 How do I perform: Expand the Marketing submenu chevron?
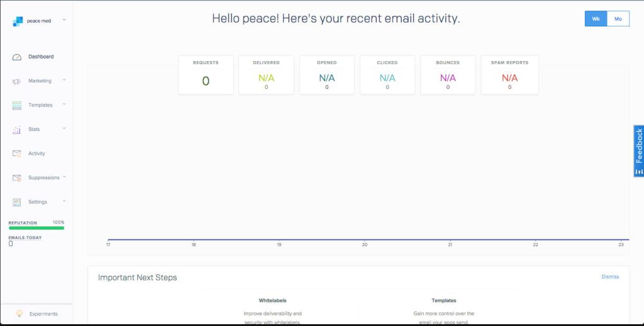pyautogui.click(x=64, y=80)
